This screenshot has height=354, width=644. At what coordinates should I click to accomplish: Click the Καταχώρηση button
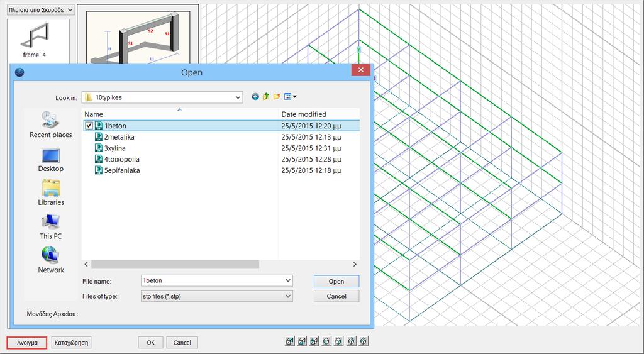click(71, 343)
